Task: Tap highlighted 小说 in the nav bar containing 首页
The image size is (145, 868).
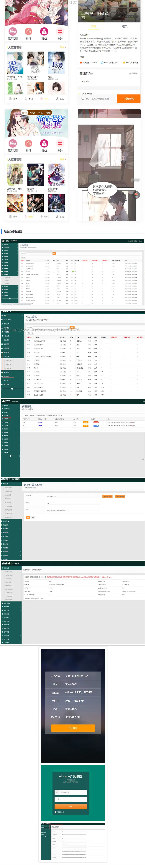Action: click(x=44, y=99)
